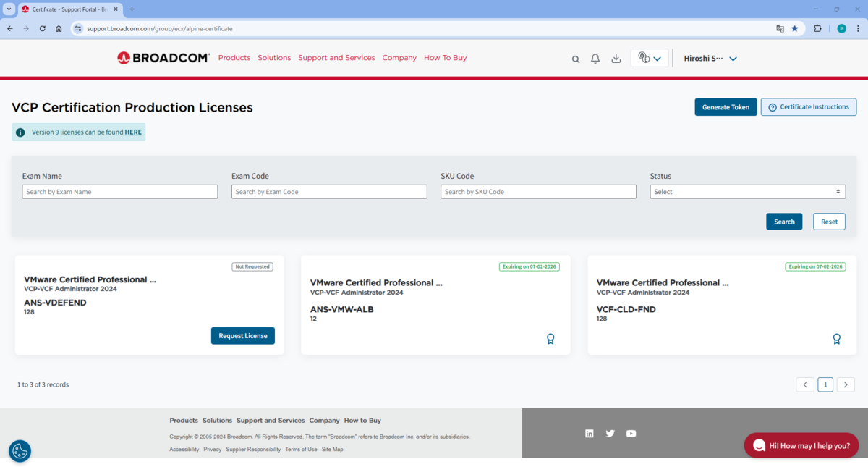This screenshot has width=868, height=467.
Task: Bookmark this page with the star icon
Action: click(795, 28)
